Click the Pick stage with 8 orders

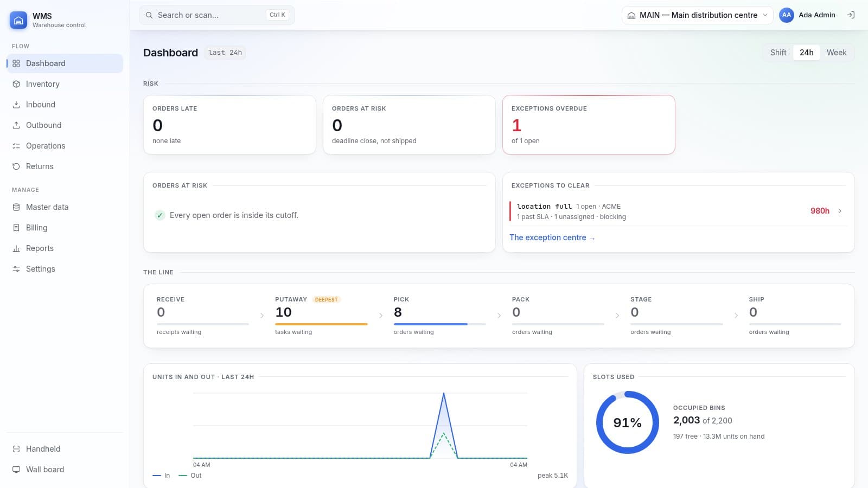tap(439, 316)
